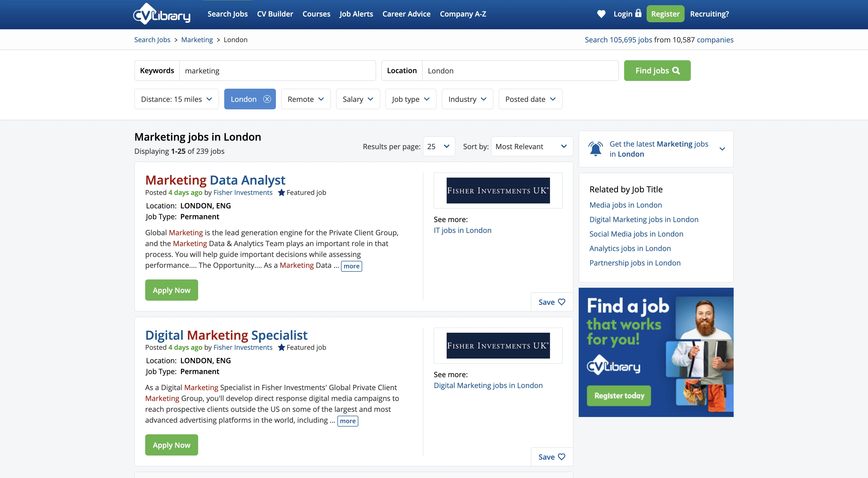Click the Login padlock icon
The image size is (868, 478).
click(638, 13)
